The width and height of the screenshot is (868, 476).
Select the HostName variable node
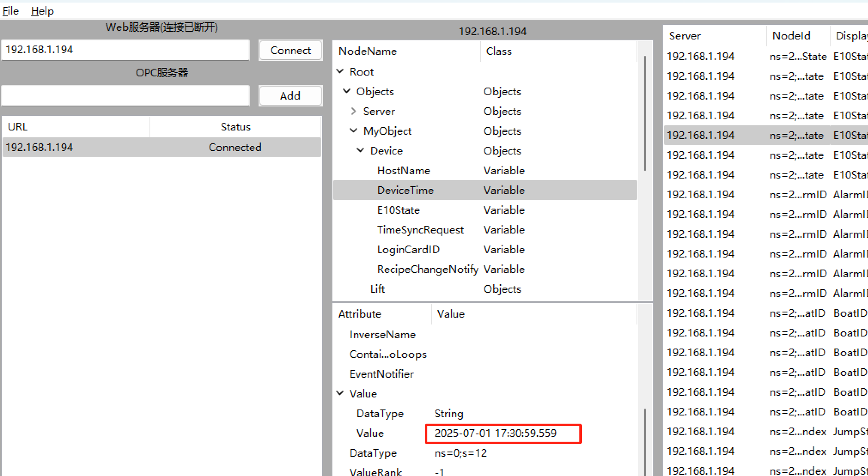point(403,170)
